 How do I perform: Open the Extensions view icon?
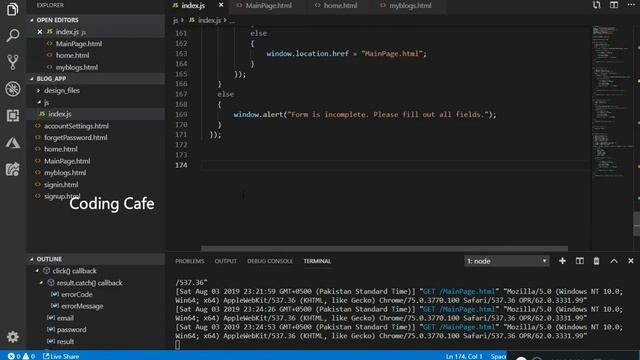pyautogui.click(x=13, y=116)
